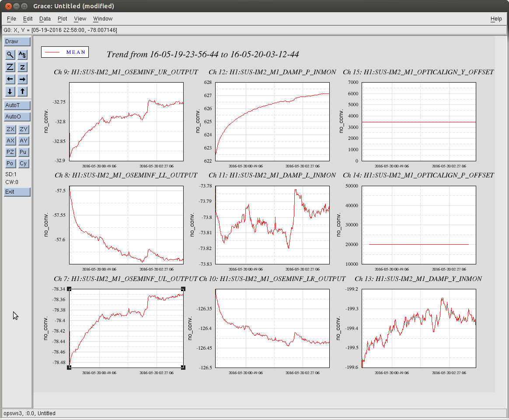Screen dimensions: 509x420
Task: Click the Ch 12 graph title text
Action: 272,72
